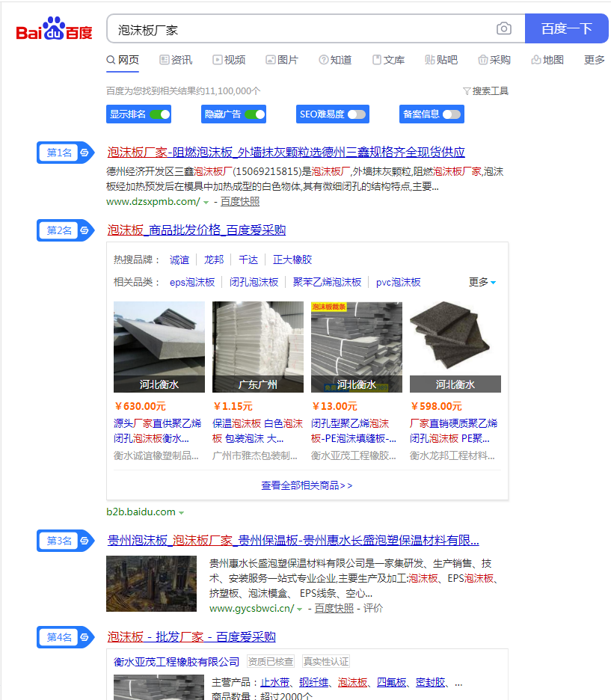
Task: Click 查看全部相关商品>> link
Action: (x=307, y=485)
